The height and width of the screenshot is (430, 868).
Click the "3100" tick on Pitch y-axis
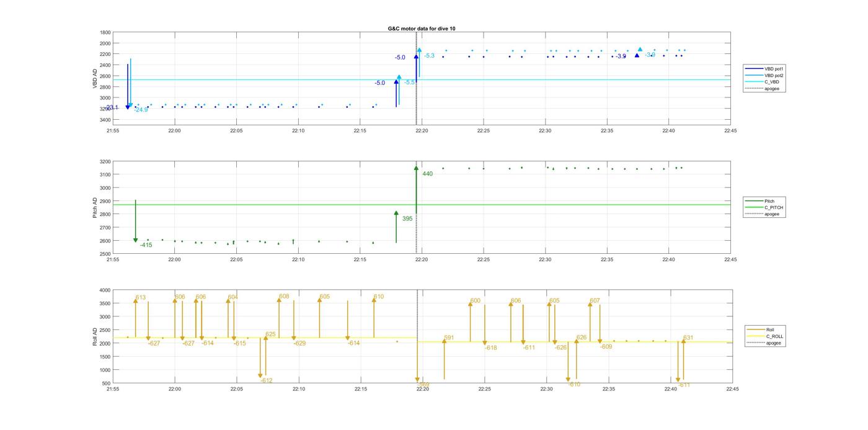tap(105, 174)
